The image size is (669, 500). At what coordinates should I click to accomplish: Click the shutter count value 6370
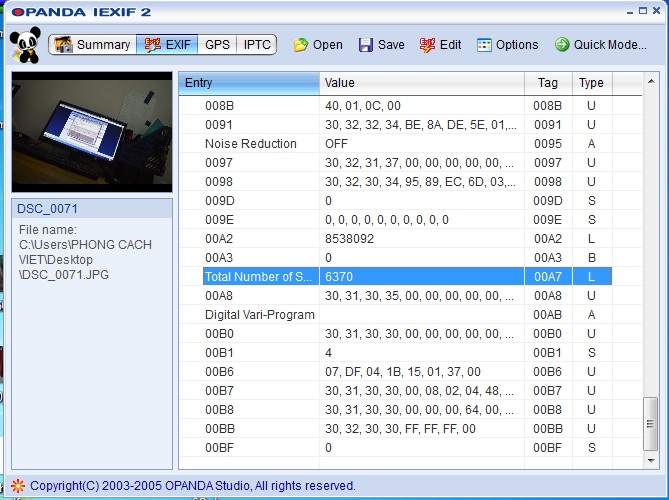pos(339,277)
